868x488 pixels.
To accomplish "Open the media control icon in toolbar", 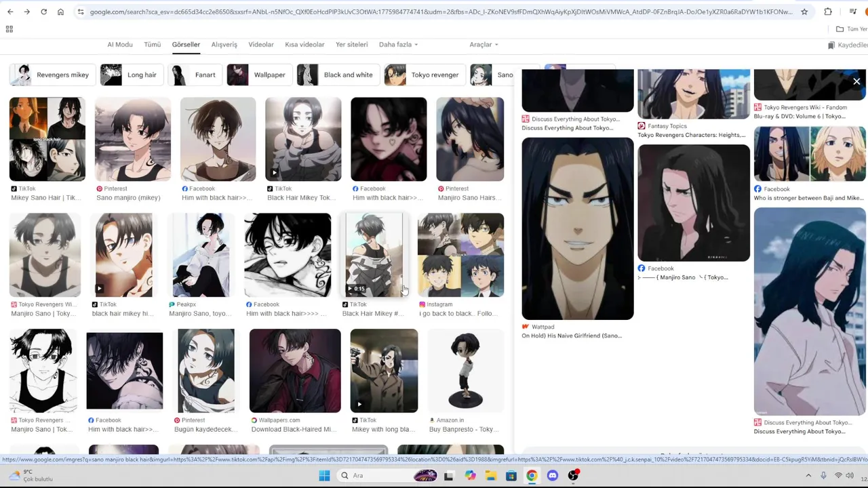I will tap(852, 12).
